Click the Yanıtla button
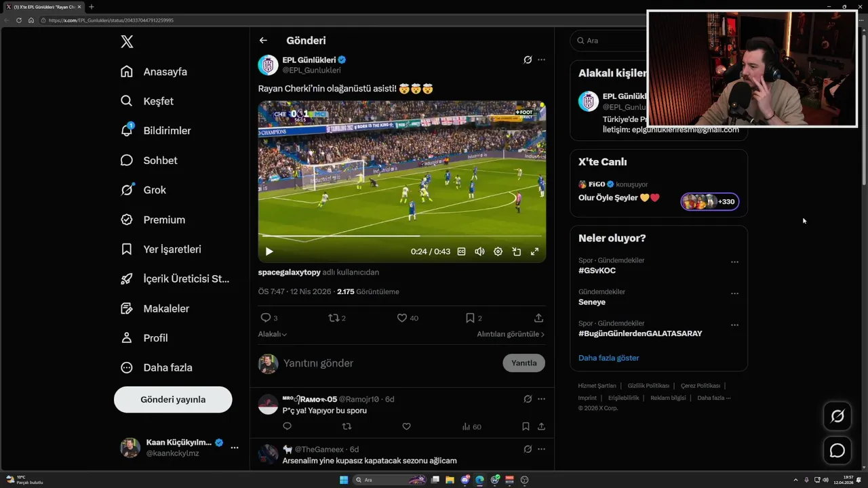This screenshot has height=488, width=868. click(524, 363)
